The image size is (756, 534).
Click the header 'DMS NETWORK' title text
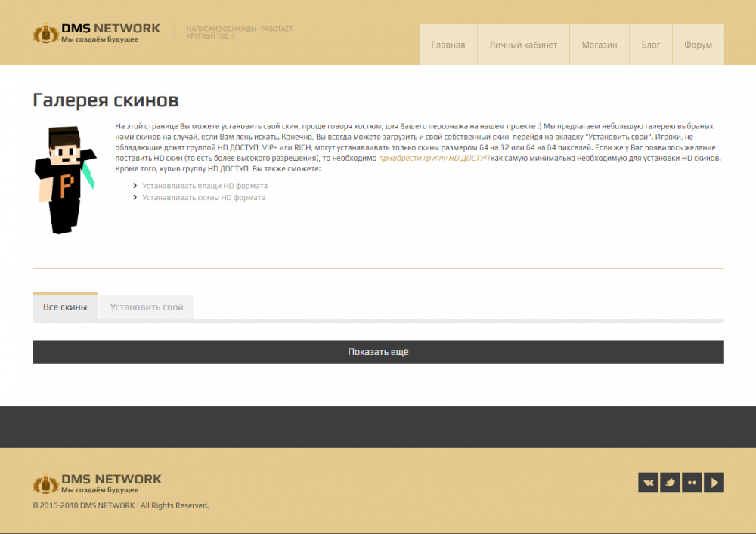[110, 29]
